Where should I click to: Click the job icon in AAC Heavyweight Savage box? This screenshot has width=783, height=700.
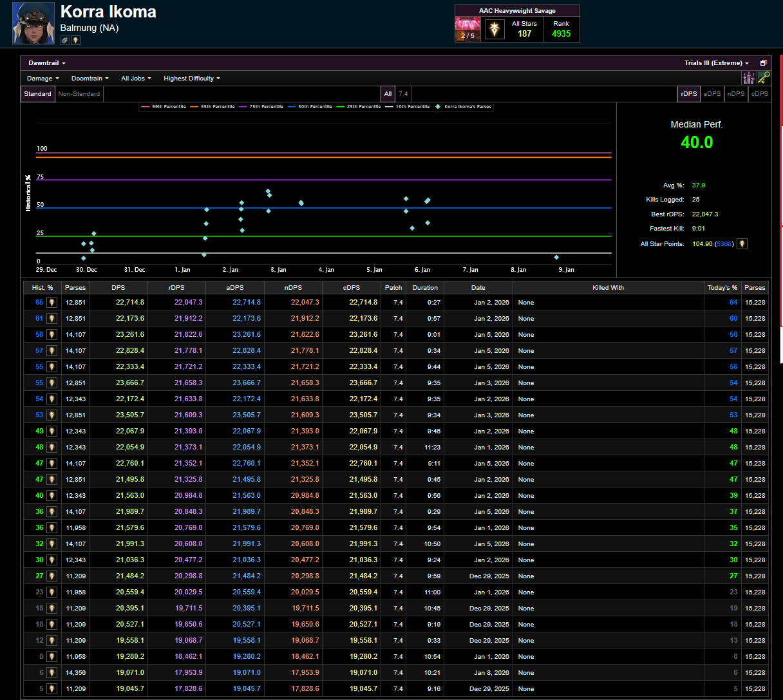[495, 29]
